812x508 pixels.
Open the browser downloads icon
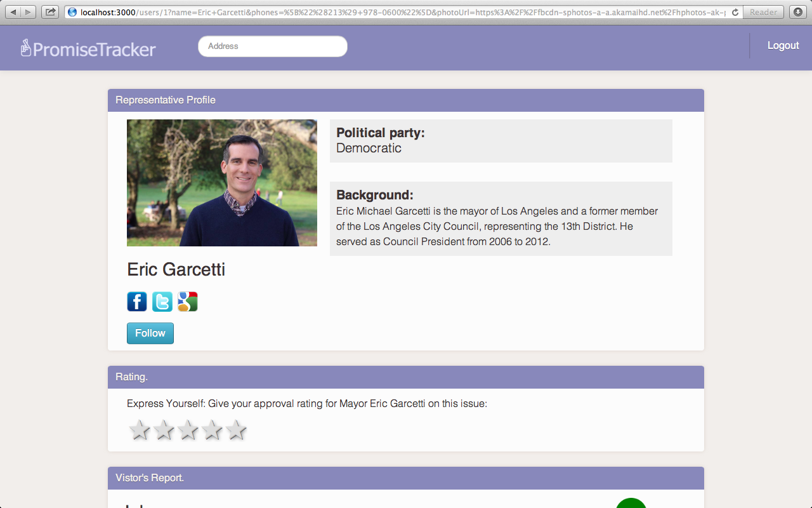(x=798, y=12)
